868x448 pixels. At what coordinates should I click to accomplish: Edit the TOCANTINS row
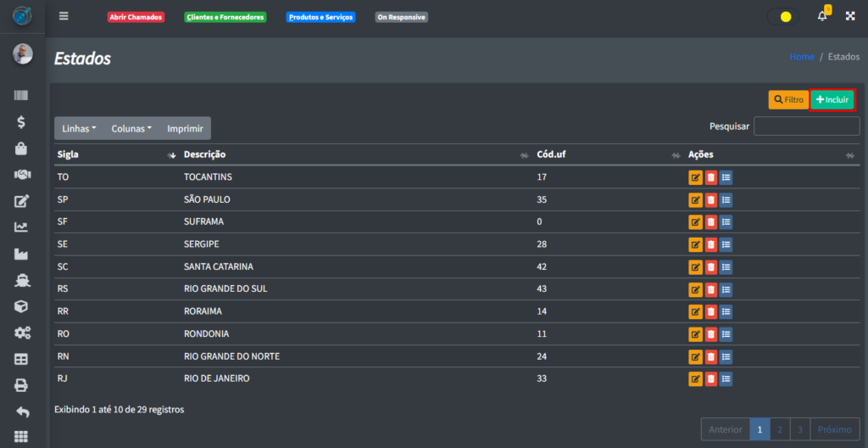pos(695,177)
